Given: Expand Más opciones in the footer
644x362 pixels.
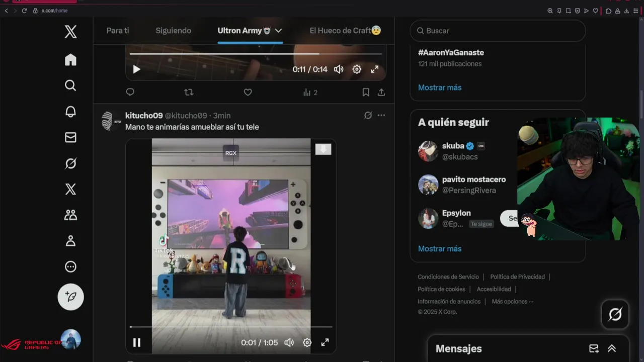Looking at the screenshot, I should click(512, 302).
